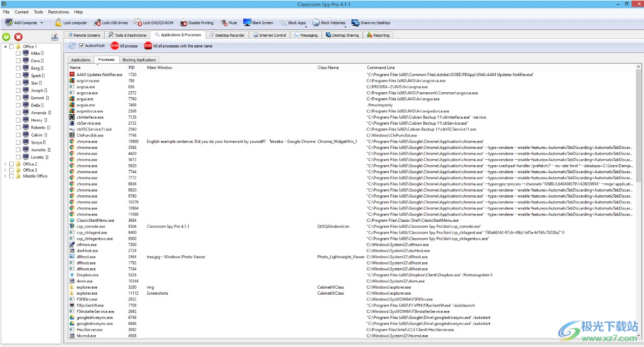Click the Block Apps toolbar button
Image resolution: width=644 pixels, height=347 pixels.
(x=293, y=23)
